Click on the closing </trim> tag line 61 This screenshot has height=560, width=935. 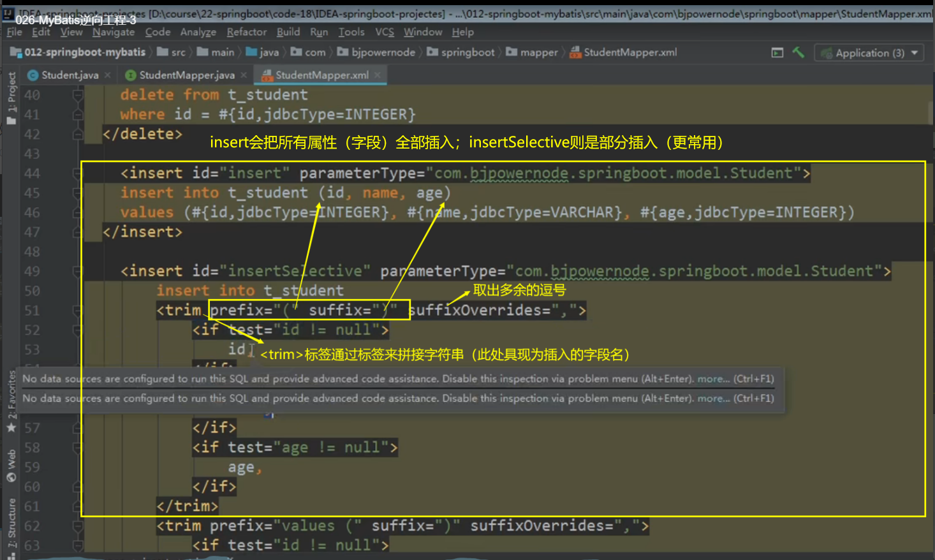(x=187, y=506)
